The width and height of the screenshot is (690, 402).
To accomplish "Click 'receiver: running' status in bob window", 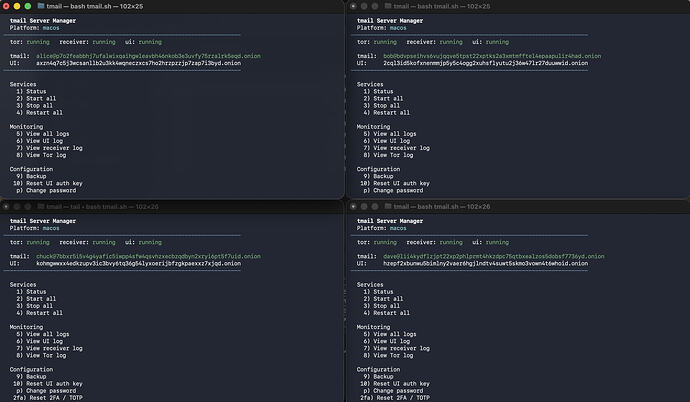I will coord(434,42).
